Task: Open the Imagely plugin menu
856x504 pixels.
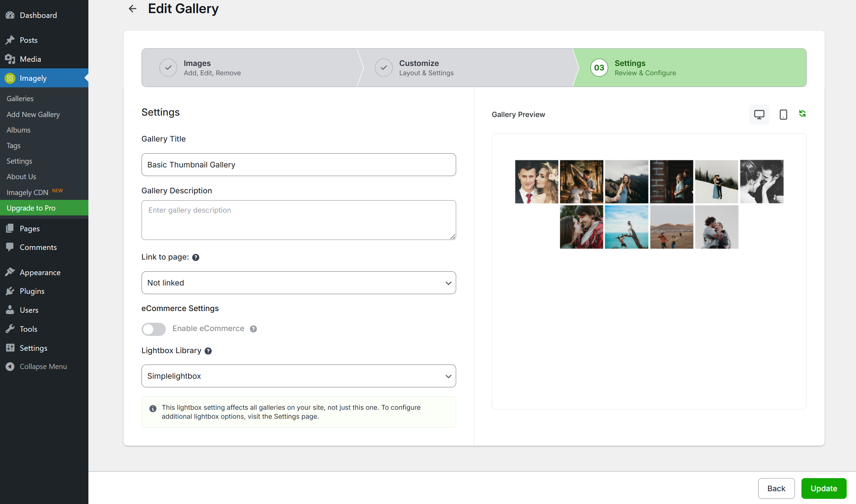Action: point(33,78)
